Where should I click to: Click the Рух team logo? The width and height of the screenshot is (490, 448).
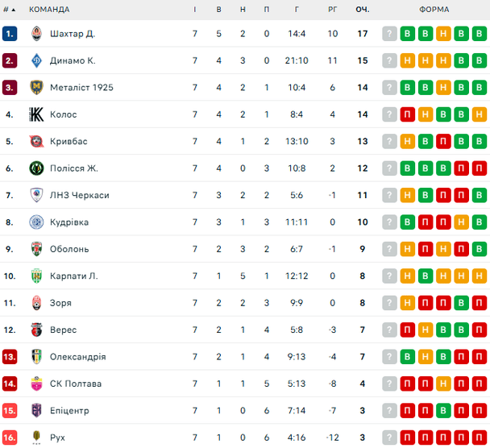(35, 438)
